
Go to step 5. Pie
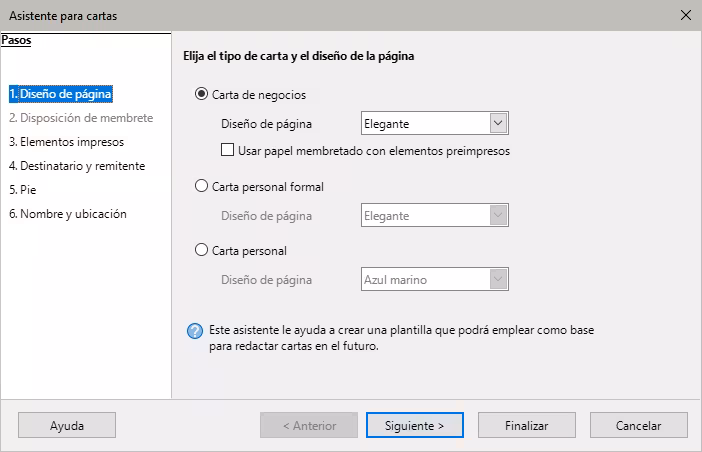click(x=22, y=190)
